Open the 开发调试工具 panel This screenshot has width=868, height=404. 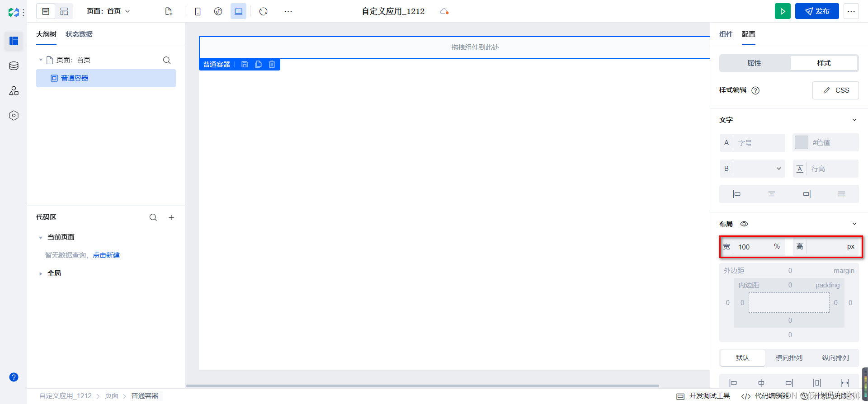click(x=703, y=396)
